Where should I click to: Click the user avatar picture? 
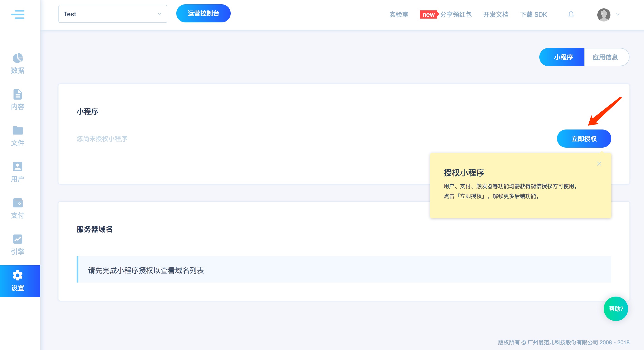(x=603, y=15)
